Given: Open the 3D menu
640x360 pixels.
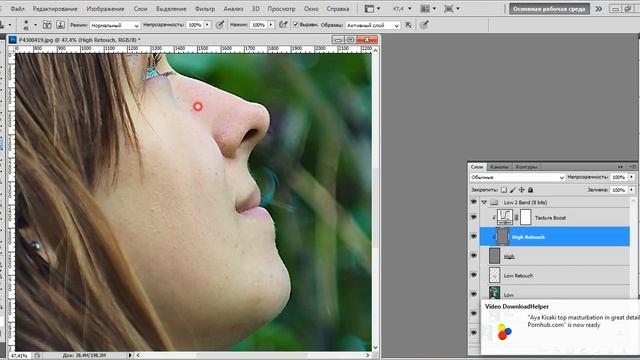Looking at the screenshot, I should click(256, 9).
